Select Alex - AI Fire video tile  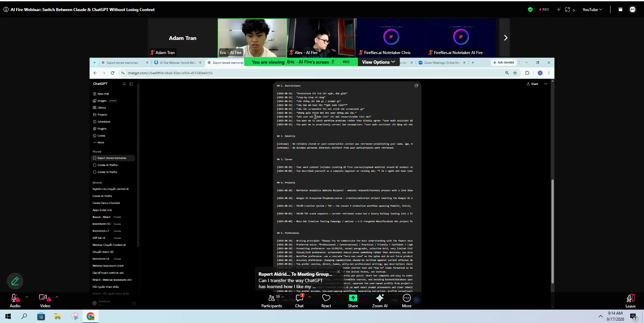click(322, 38)
